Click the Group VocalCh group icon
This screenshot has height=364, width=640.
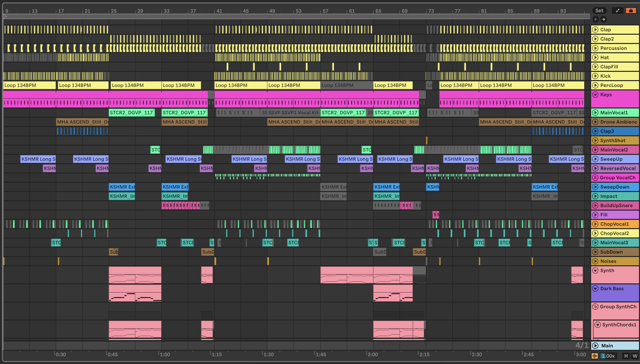point(595,178)
